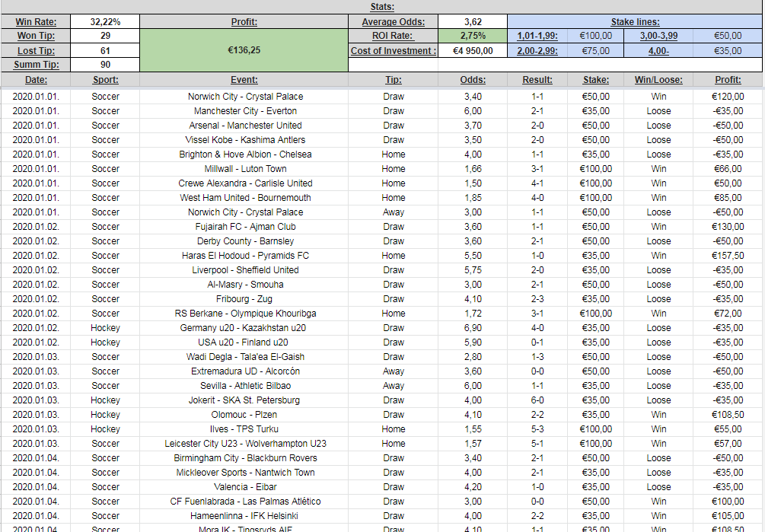Image resolution: width=765 pixels, height=532 pixels.
Task: Click the Sport column header
Action: pyautogui.click(x=105, y=80)
